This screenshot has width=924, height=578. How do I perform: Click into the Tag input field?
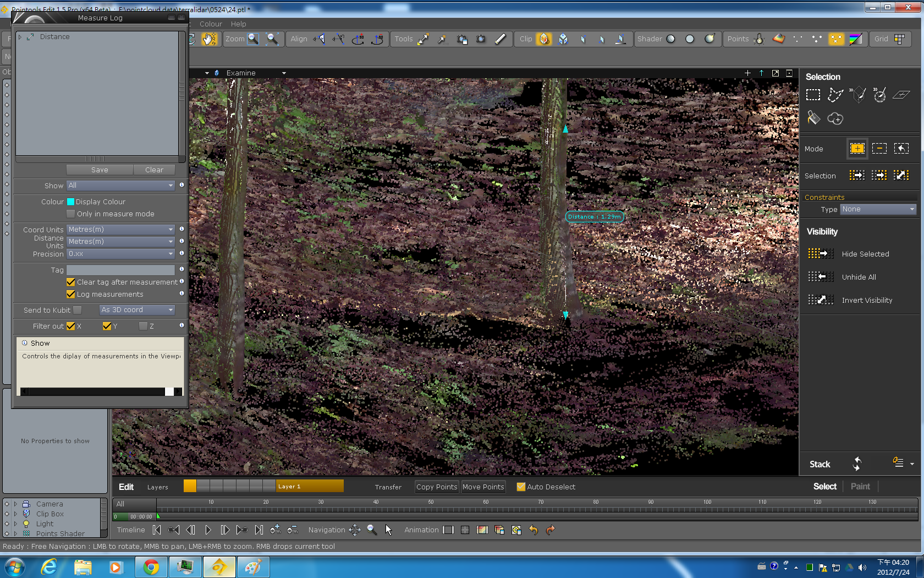coord(120,270)
